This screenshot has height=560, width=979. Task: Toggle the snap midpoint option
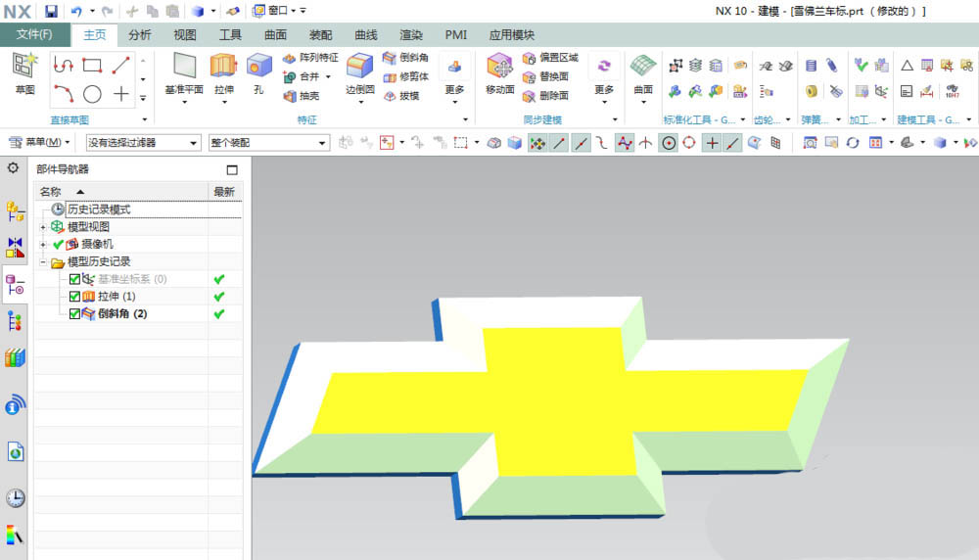pos(581,143)
